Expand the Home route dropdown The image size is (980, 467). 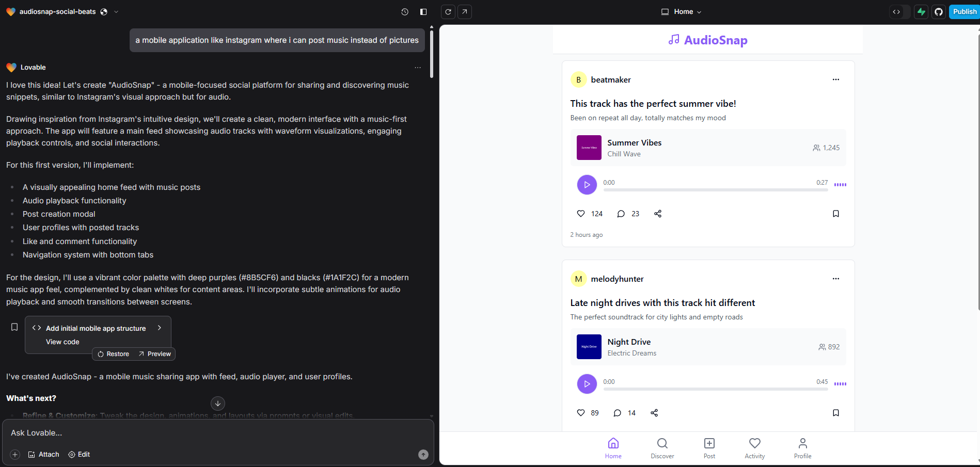pyautogui.click(x=681, y=12)
